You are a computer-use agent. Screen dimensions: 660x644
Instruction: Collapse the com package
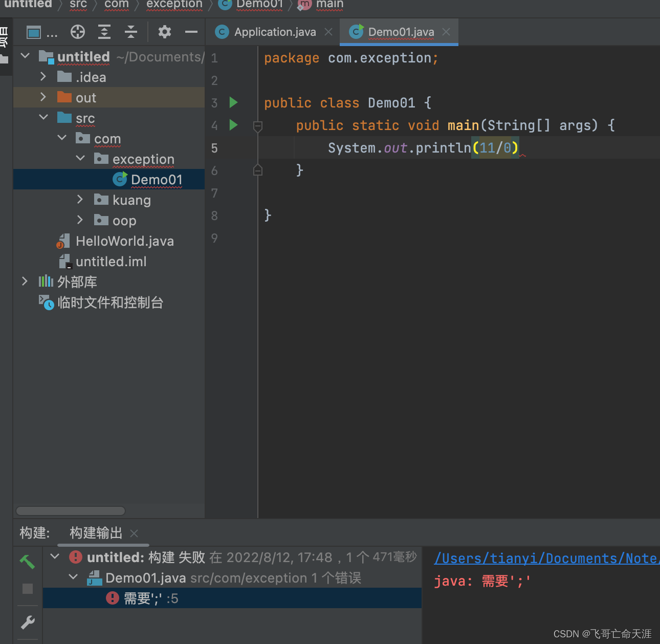tap(62, 138)
